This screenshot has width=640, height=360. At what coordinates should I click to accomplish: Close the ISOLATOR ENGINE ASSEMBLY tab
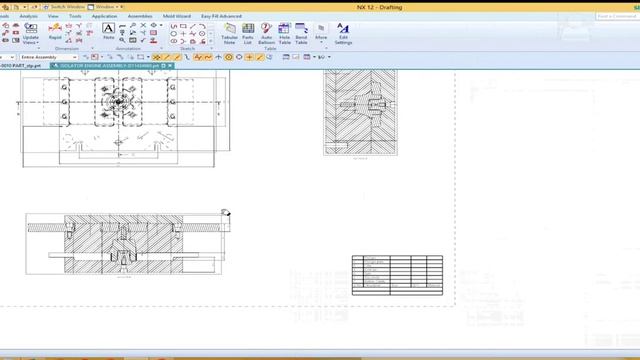170,65
